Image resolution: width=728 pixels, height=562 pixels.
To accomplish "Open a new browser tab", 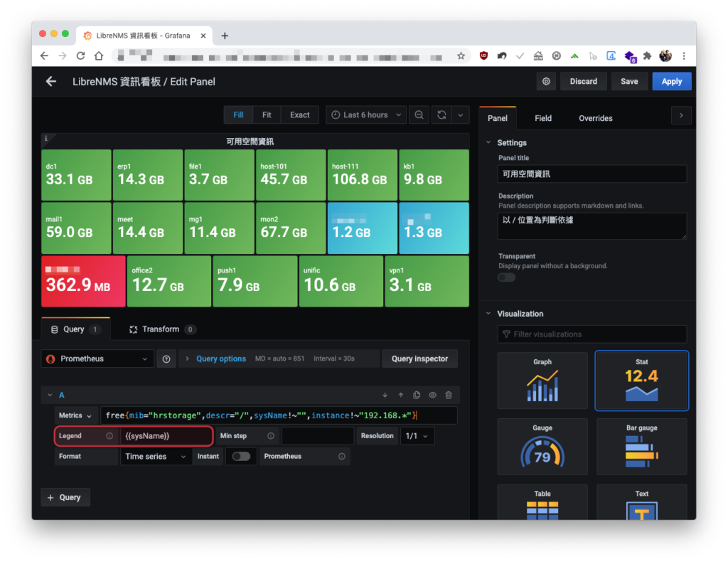I will click(x=225, y=36).
